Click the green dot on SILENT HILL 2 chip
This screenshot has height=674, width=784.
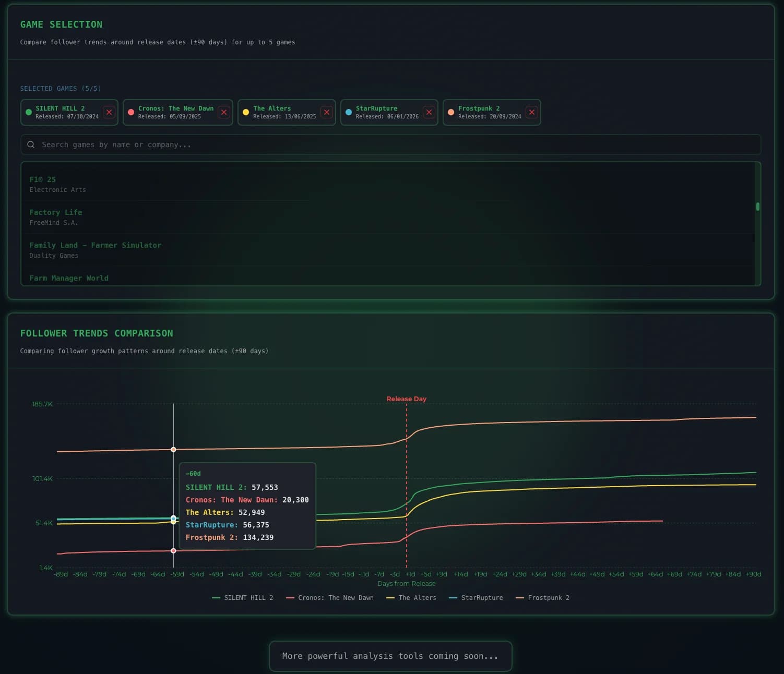coord(29,112)
